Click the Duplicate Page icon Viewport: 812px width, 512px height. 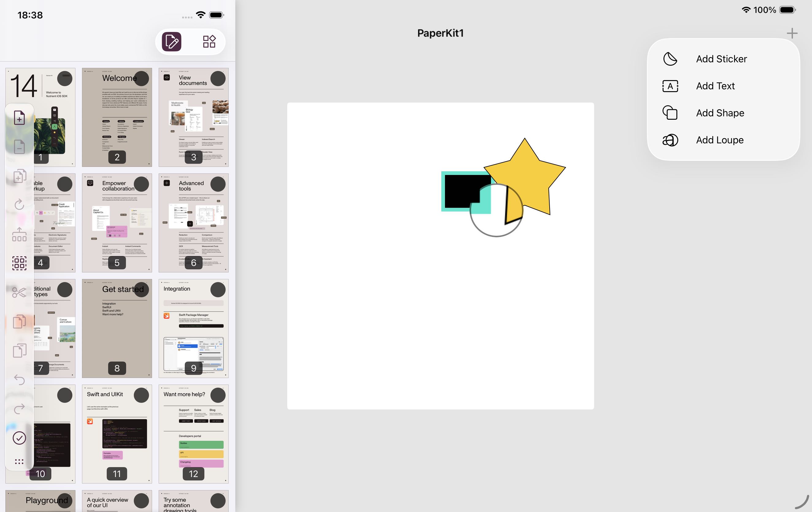[19, 175]
